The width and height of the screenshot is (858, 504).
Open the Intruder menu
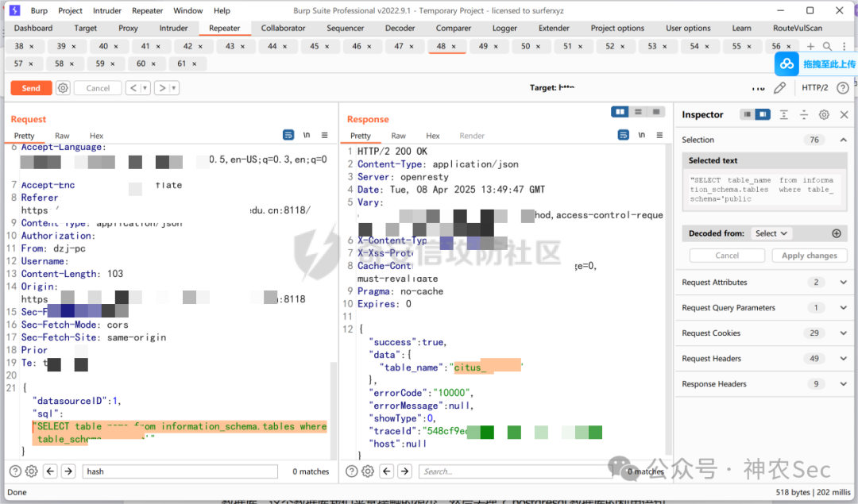106,10
